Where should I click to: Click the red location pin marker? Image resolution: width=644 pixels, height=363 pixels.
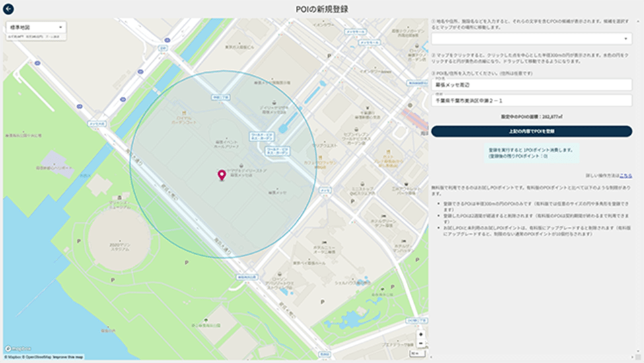click(x=221, y=175)
